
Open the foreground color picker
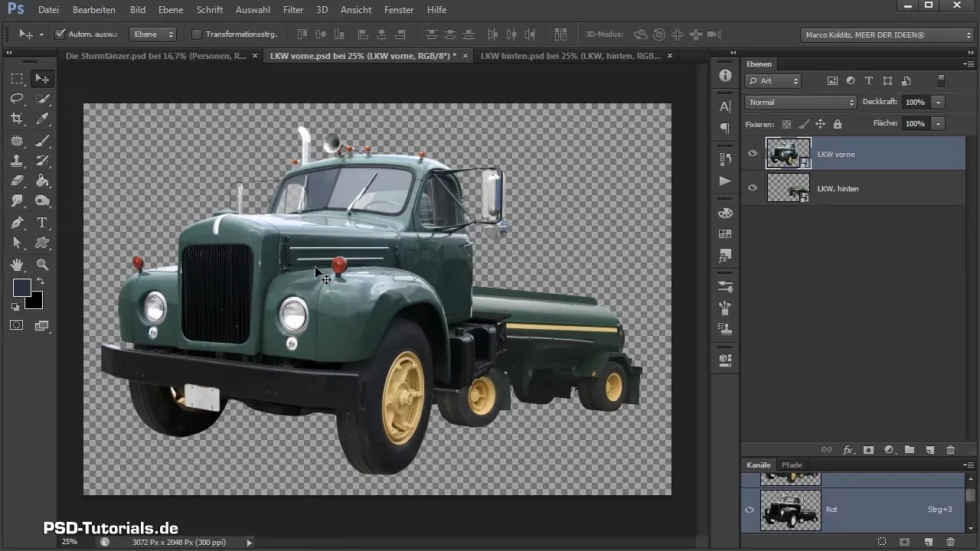tap(21, 288)
